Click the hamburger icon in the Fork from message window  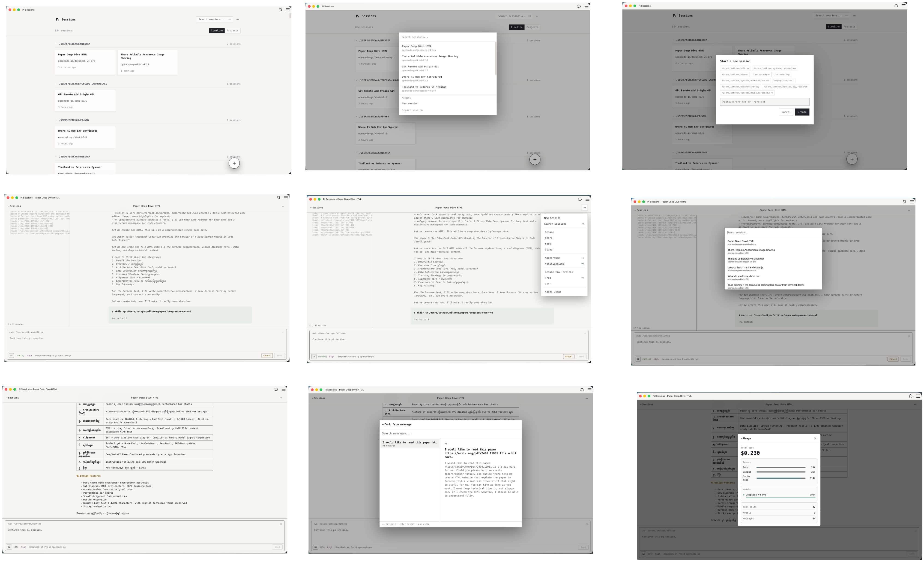coord(589,390)
